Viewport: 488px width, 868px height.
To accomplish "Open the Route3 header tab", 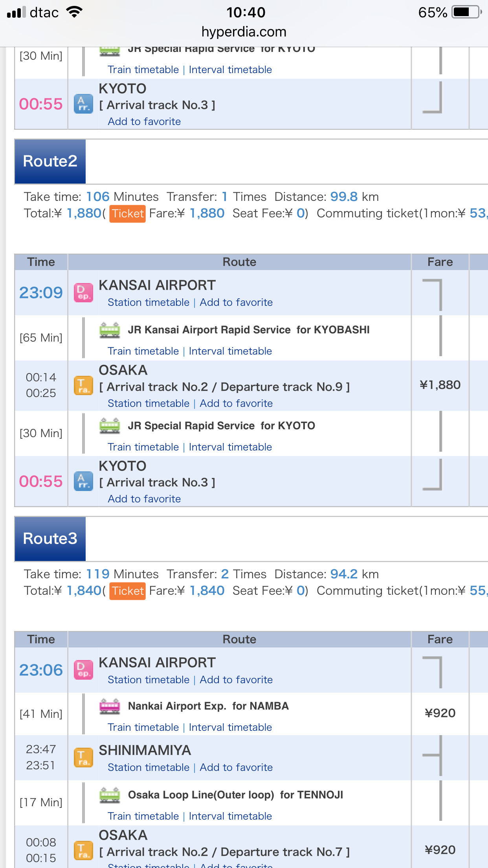I will (x=50, y=539).
